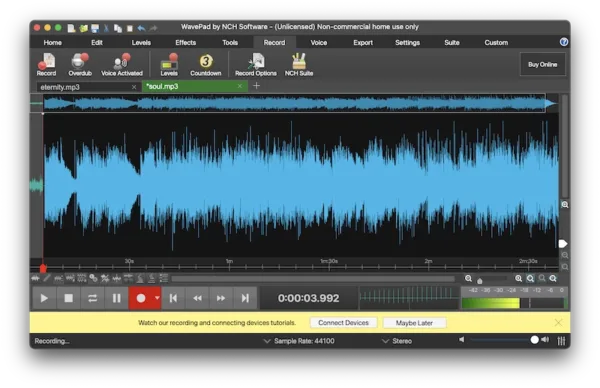Open Record Options
600x388 pixels.
[256, 65]
